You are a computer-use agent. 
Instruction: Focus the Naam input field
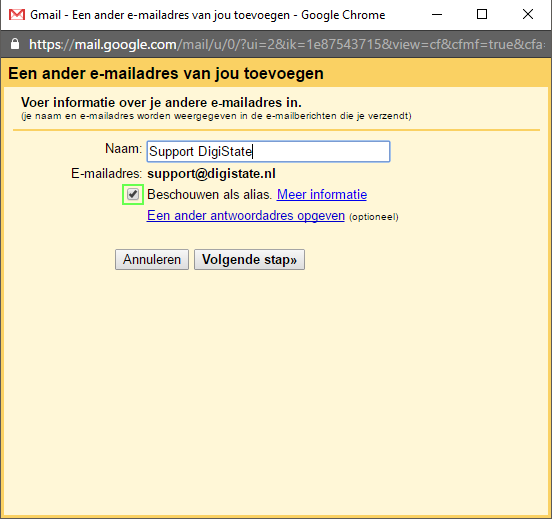(x=268, y=151)
